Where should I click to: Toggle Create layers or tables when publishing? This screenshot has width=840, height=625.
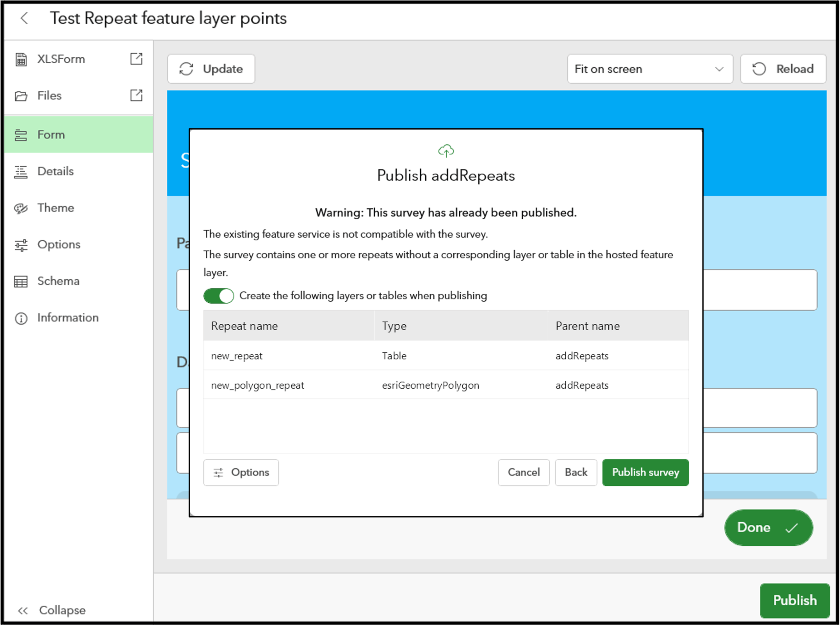coord(219,296)
